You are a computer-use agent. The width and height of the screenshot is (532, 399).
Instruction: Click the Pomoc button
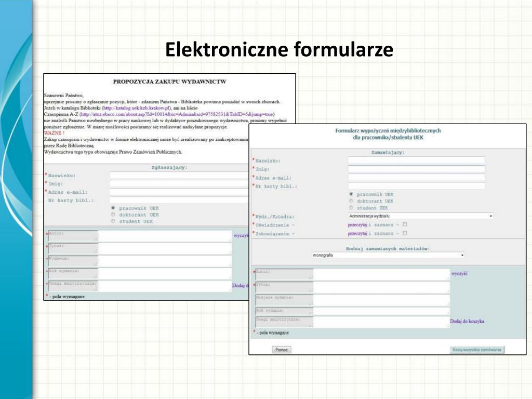tap(282, 350)
